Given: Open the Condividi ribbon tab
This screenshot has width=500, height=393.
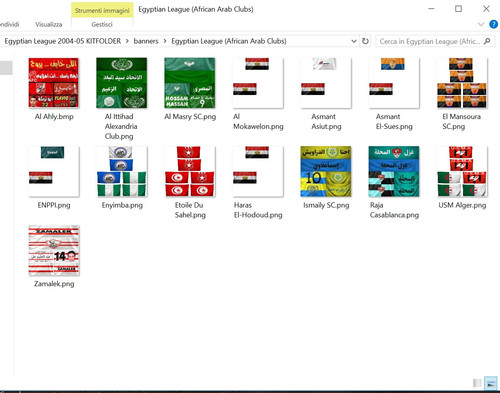Looking at the screenshot, I should coord(9,24).
